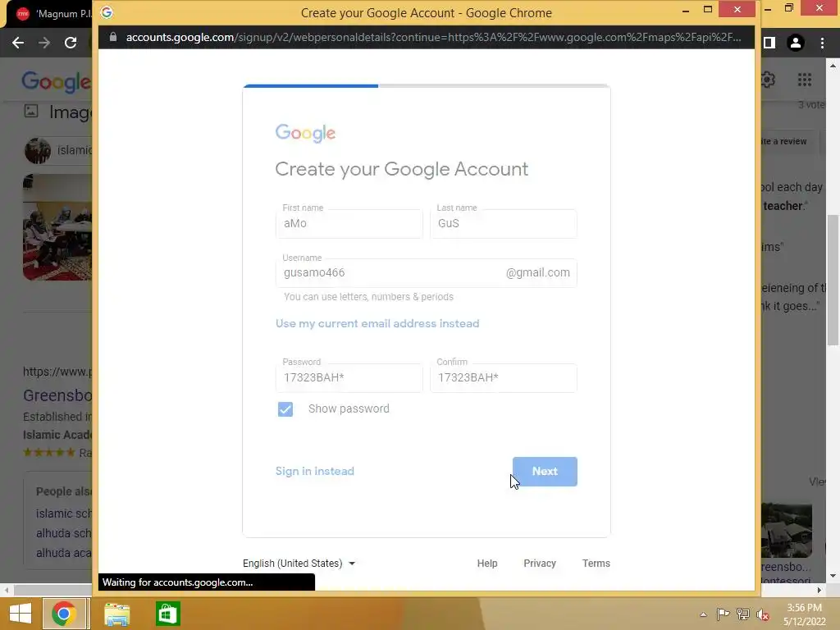
Task: Show hidden system tray icons arrow
Action: [703, 614]
